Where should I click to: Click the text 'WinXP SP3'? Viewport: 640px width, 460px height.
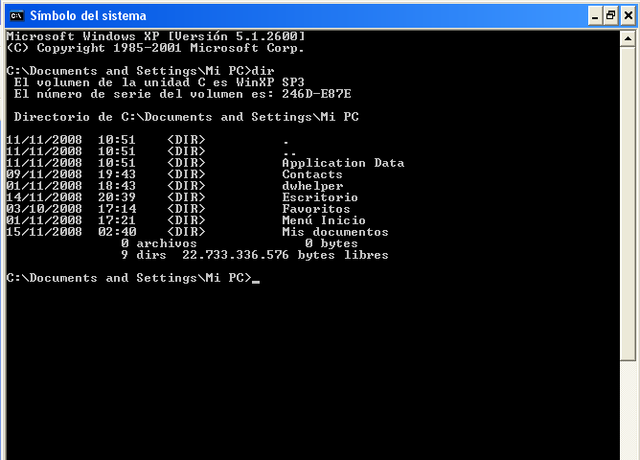click(x=270, y=82)
